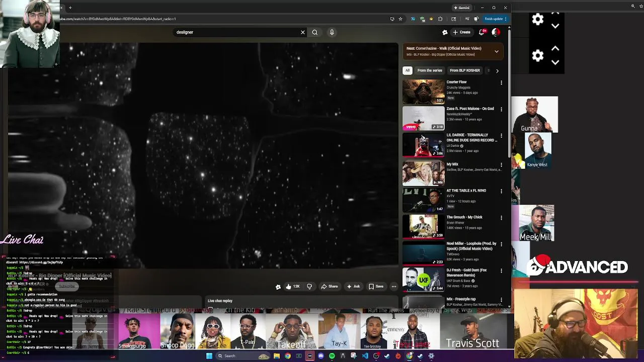Open the YouTube account avatar menu

click(496, 32)
